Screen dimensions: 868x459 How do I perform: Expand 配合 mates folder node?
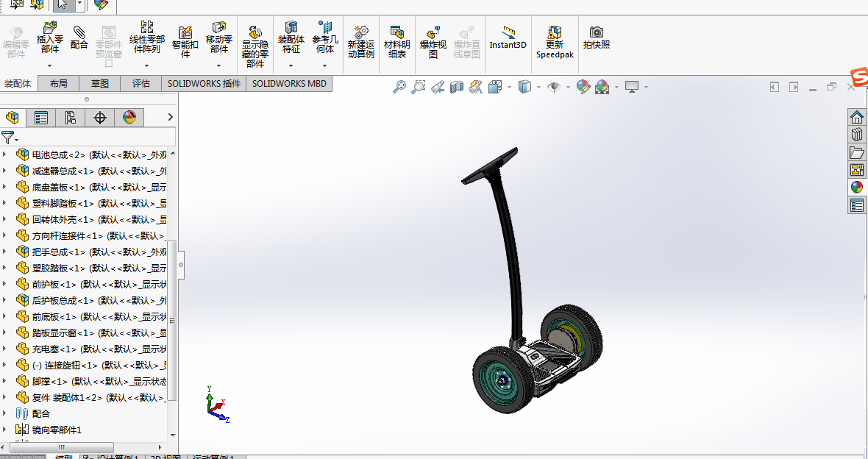(5, 413)
